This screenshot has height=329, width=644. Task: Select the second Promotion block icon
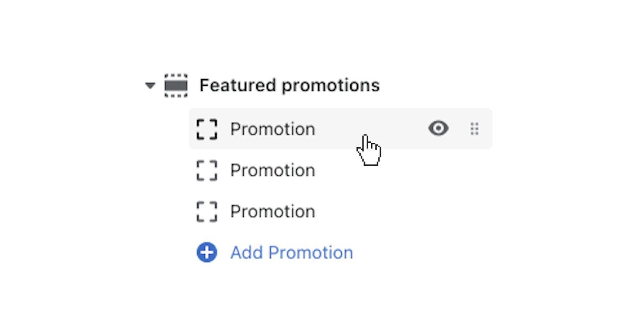click(x=207, y=171)
